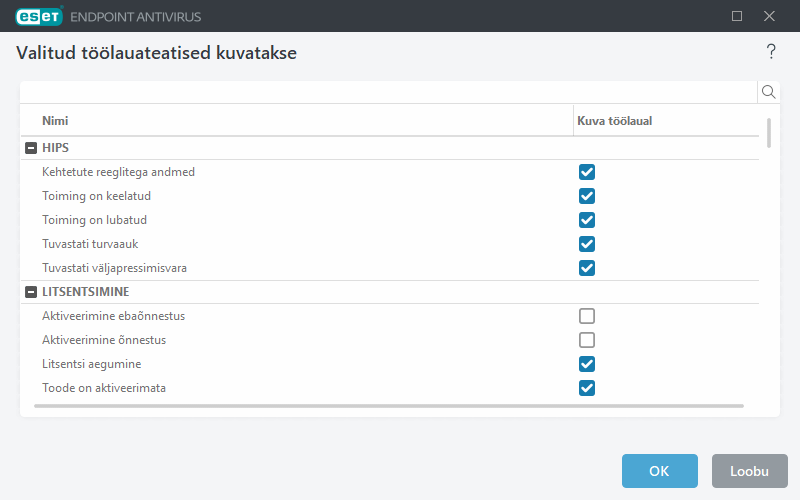
Task: Close the ESET Endpoint Antivirus window
Action: coord(769,16)
